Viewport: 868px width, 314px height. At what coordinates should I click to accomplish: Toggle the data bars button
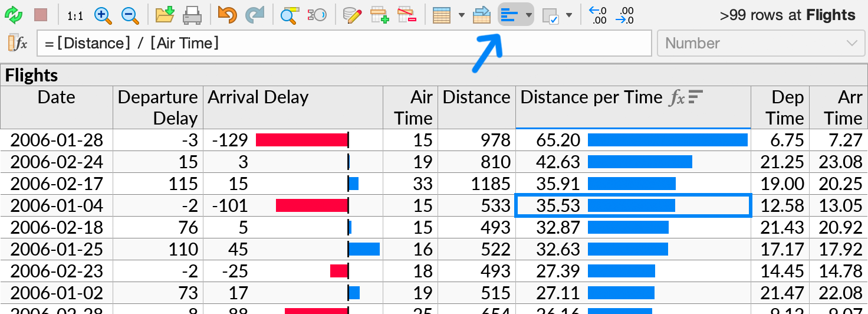point(509,15)
